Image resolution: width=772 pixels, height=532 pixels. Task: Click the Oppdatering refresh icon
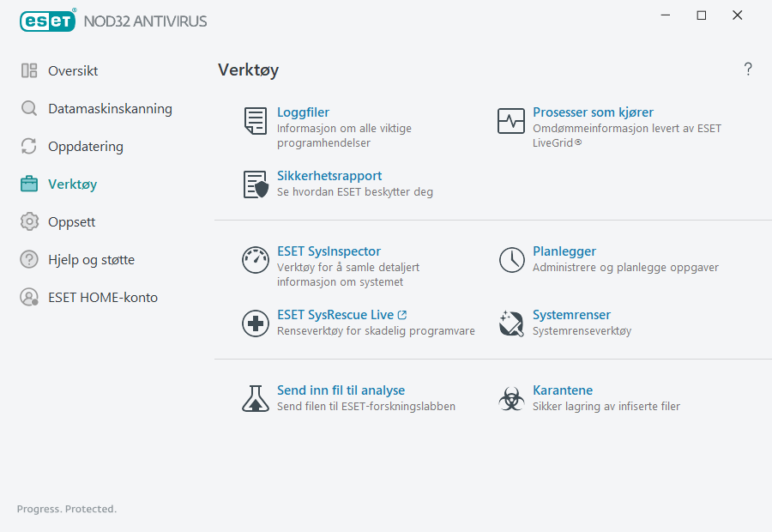[29, 147]
